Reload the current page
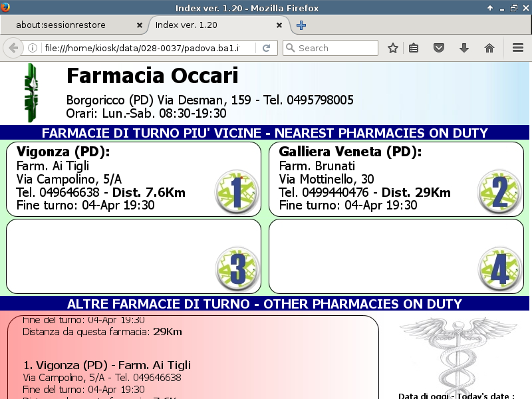The image size is (532, 399). 266,48
